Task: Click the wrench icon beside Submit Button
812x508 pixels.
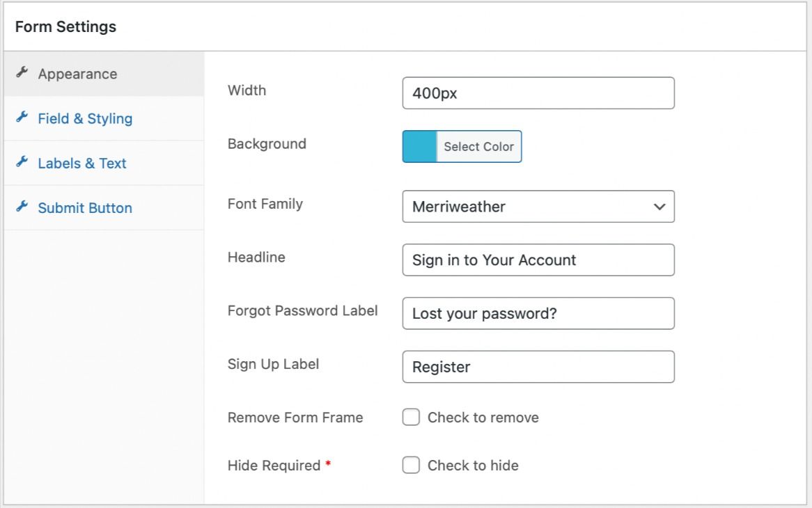Action: pyautogui.click(x=22, y=207)
